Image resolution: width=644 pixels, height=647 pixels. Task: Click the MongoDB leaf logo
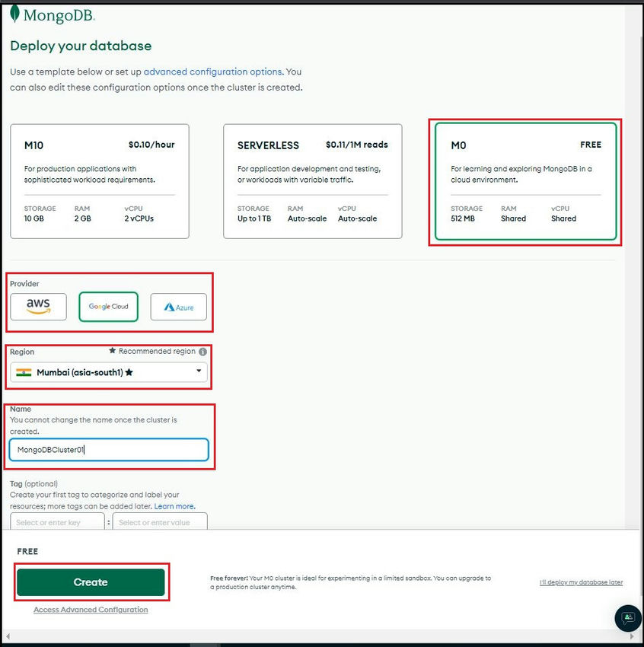tap(17, 14)
